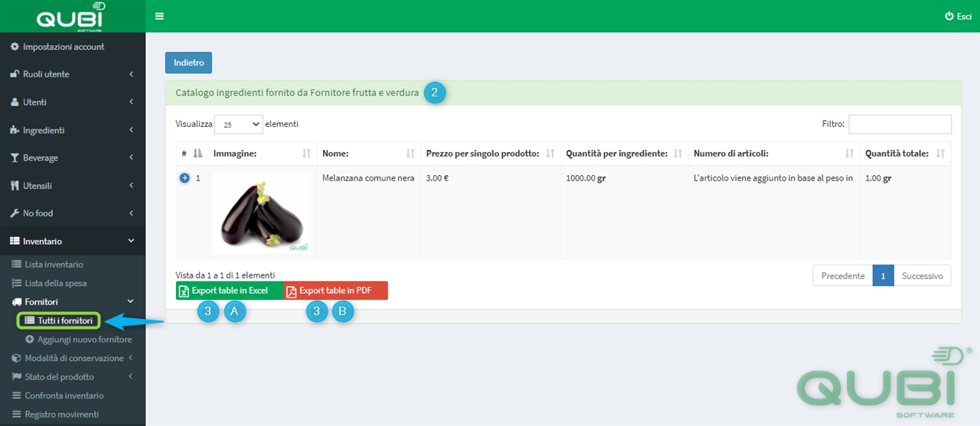Sort by Quantità totale arrows
The image size is (980, 426).
[940, 154]
